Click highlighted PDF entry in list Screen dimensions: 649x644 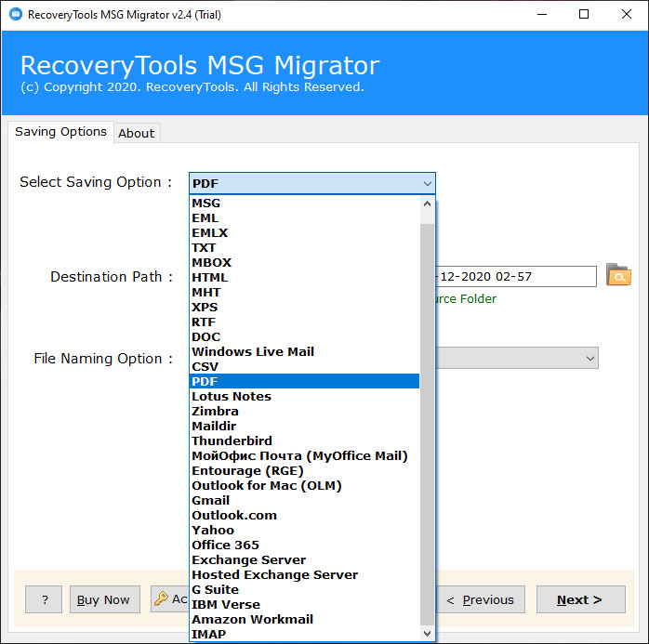305,381
